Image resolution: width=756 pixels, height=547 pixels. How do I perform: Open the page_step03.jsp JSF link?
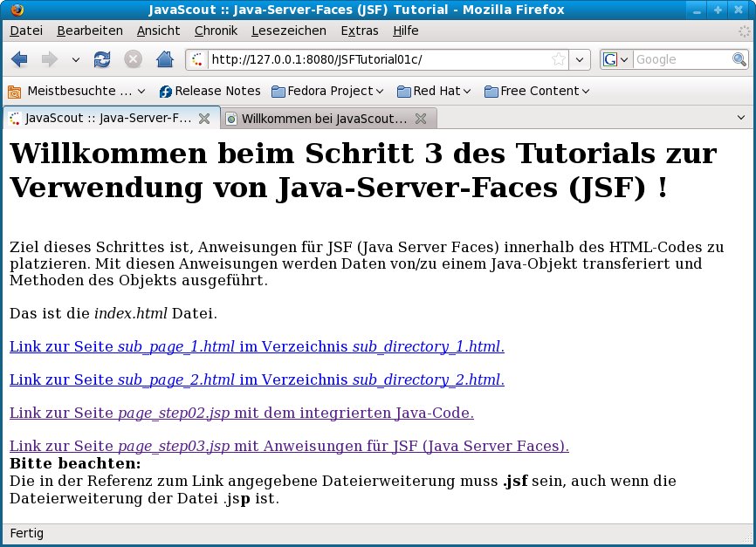pyautogui.click(x=288, y=446)
